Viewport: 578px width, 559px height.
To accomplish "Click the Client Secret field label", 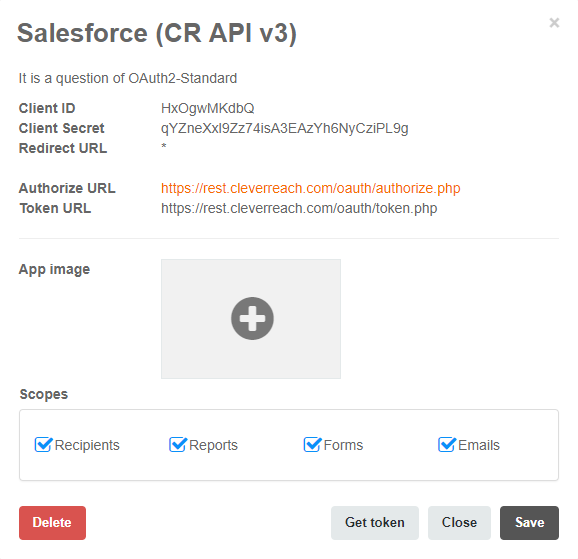I will tap(62, 128).
